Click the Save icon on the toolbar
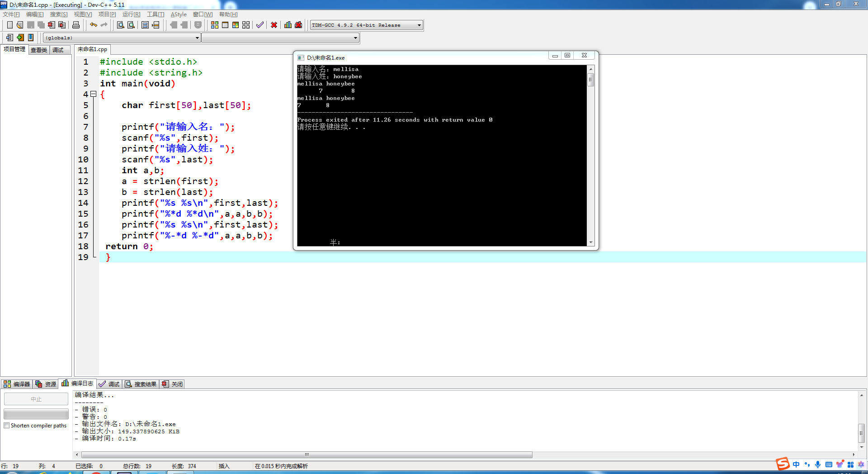The image size is (868, 474). [x=30, y=25]
